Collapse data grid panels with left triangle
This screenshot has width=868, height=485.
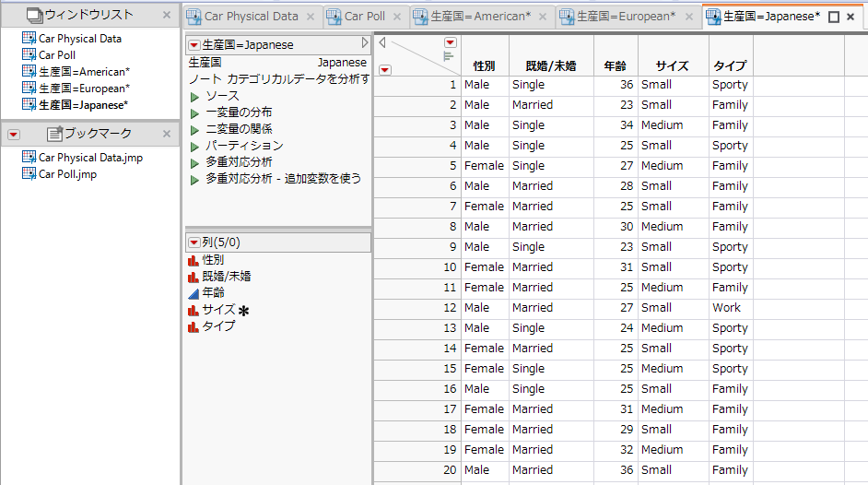(x=382, y=42)
